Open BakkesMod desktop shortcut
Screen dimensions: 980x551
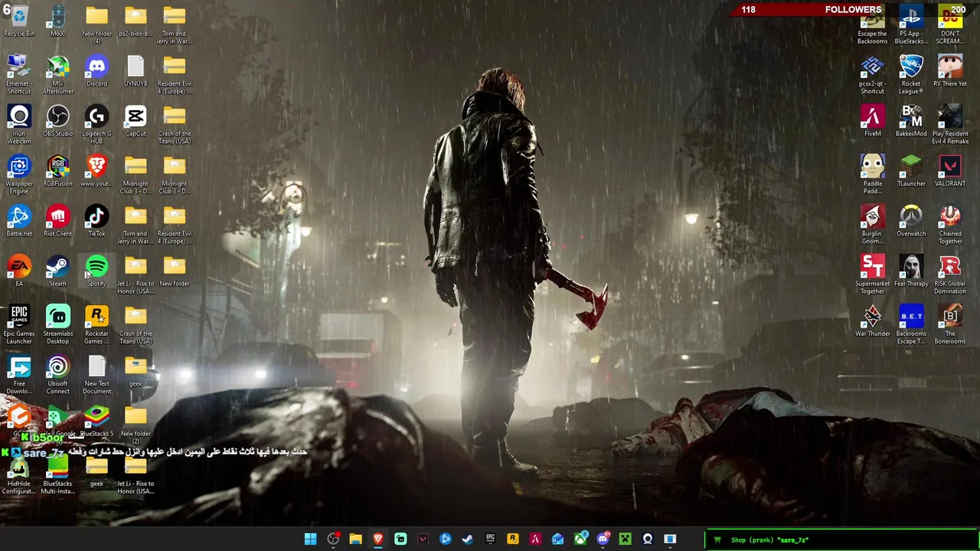tap(911, 121)
